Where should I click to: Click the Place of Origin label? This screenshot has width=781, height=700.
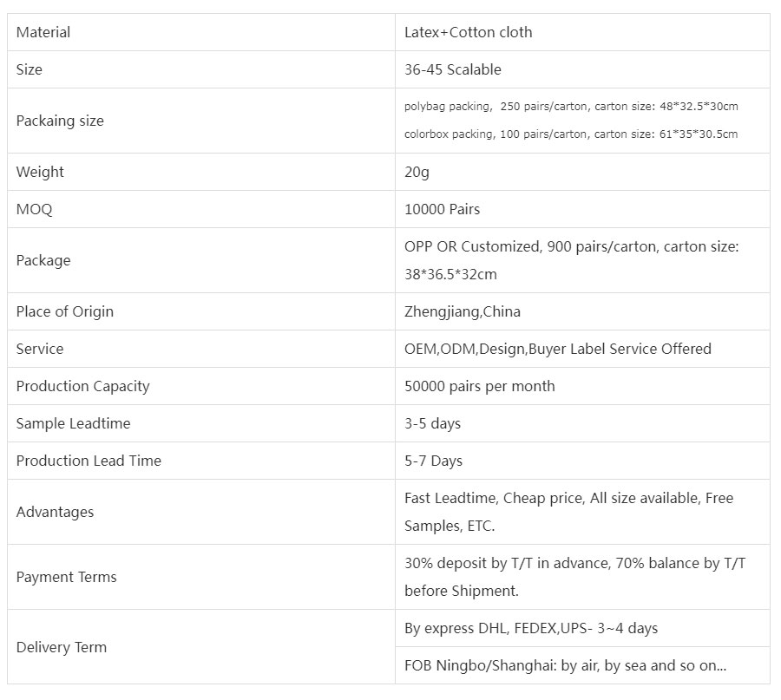(65, 311)
